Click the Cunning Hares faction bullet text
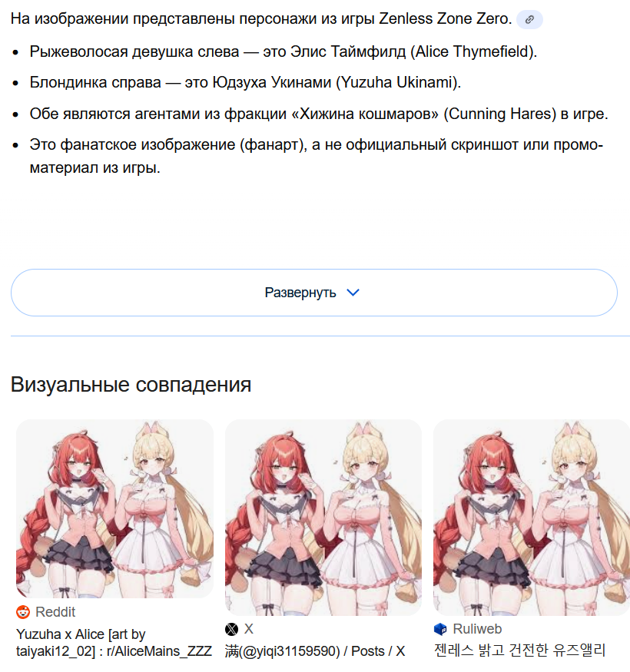630x672 pixels. [319, 114]
